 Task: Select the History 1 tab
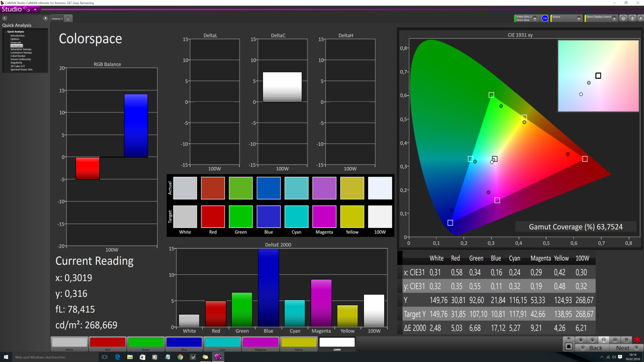[57, 19]
